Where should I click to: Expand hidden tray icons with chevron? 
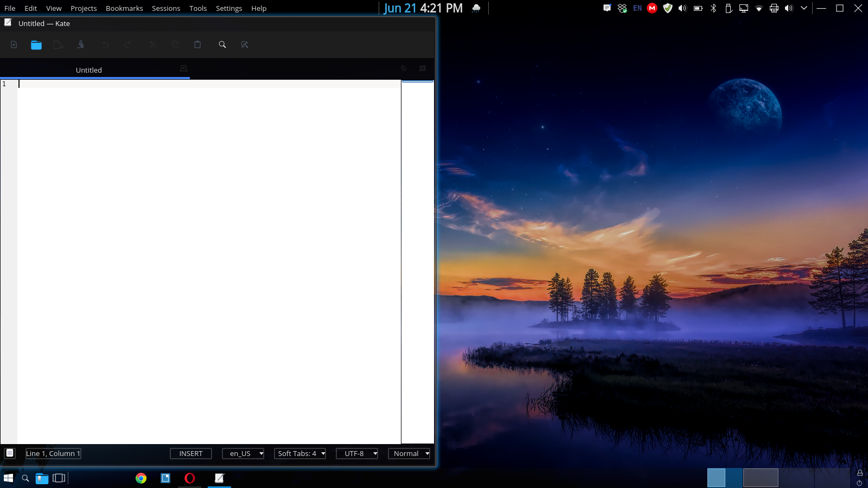[x=804, y=8]
